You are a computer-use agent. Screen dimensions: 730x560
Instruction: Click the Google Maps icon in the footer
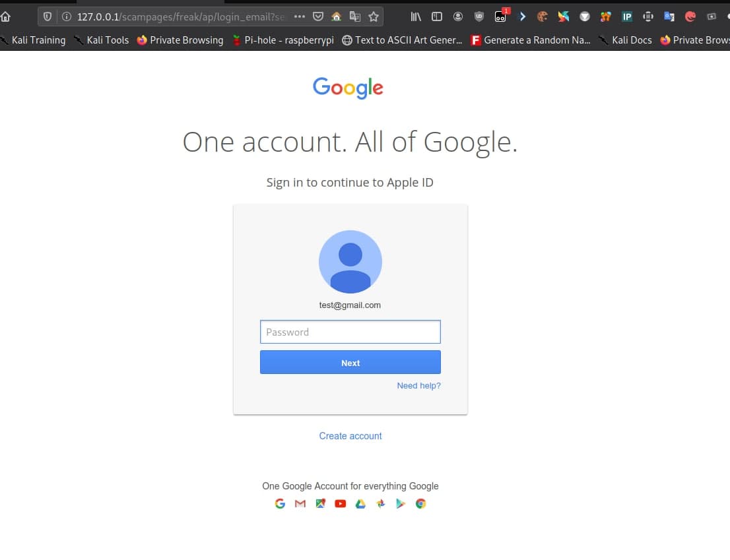320,504
